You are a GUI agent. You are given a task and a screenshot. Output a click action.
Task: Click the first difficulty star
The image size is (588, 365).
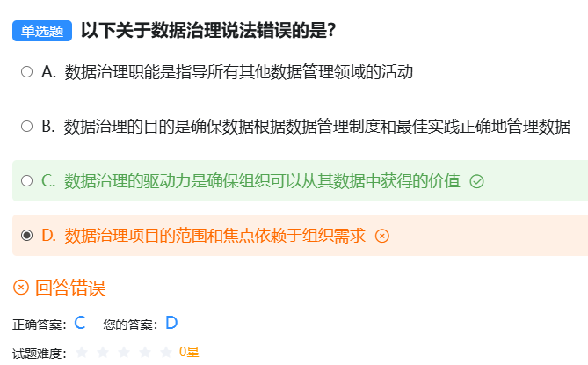coord(83,352)
